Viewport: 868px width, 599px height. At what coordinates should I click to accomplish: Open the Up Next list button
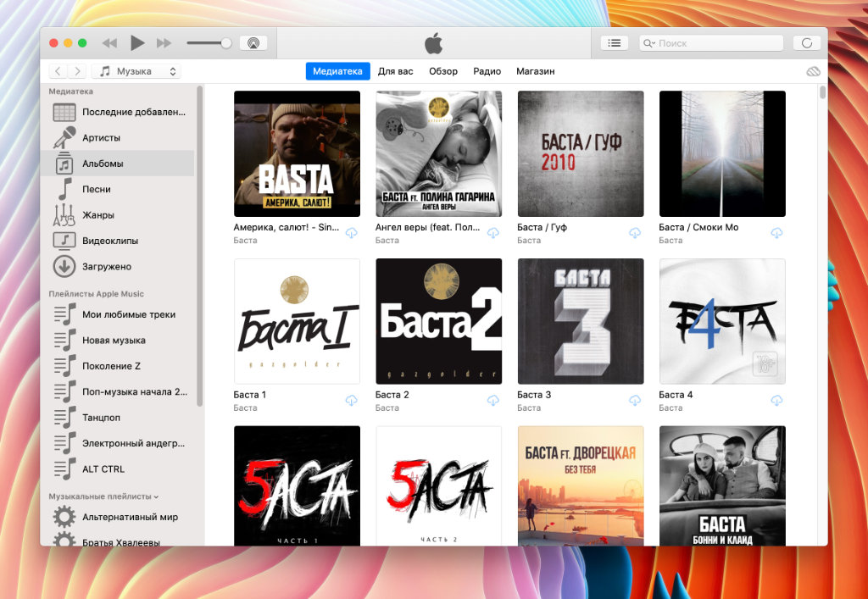coord(614,43)
